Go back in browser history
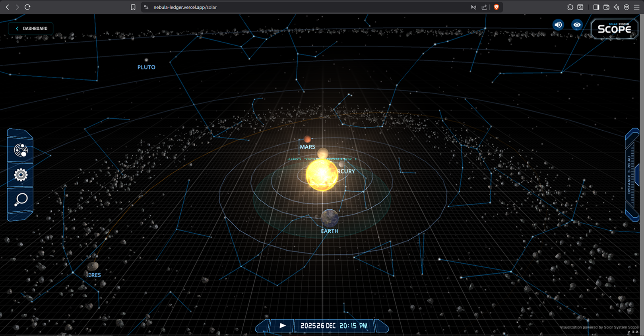This screenshot has width=644, height=336. pos(7,7)
